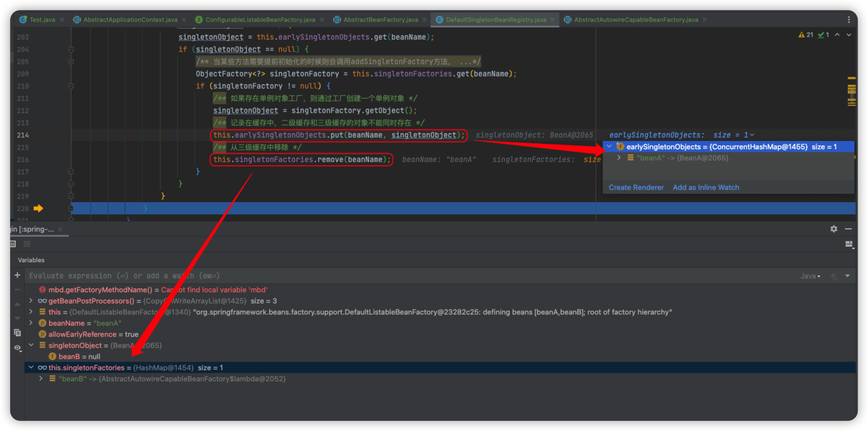The height and width of the screenshot is (431, 868).
Task: Open the AbstractAutowireCapableBeanFactory.java tab
Action: 635,19
